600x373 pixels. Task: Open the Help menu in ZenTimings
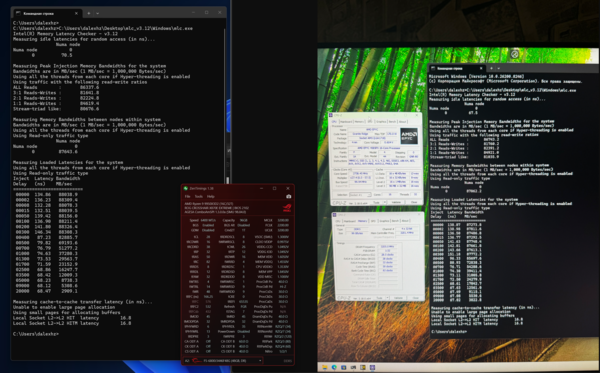pos(211,196)
